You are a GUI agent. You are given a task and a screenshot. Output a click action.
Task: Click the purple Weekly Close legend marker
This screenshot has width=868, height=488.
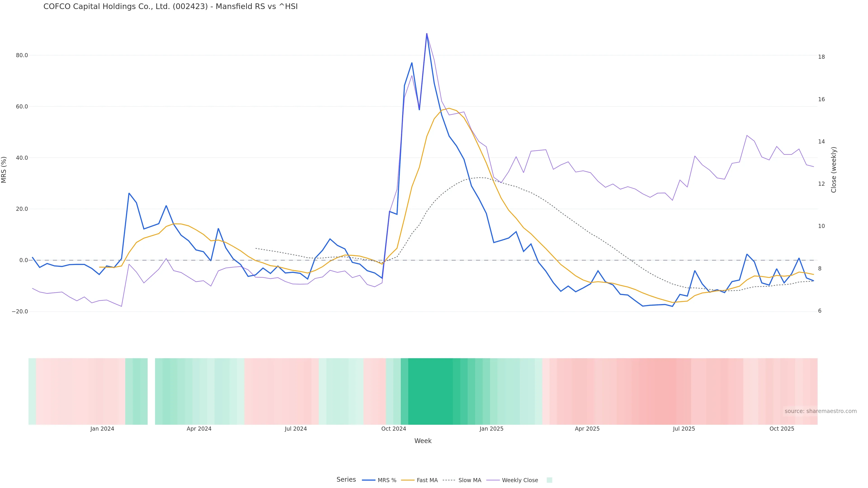click(493, 480)
